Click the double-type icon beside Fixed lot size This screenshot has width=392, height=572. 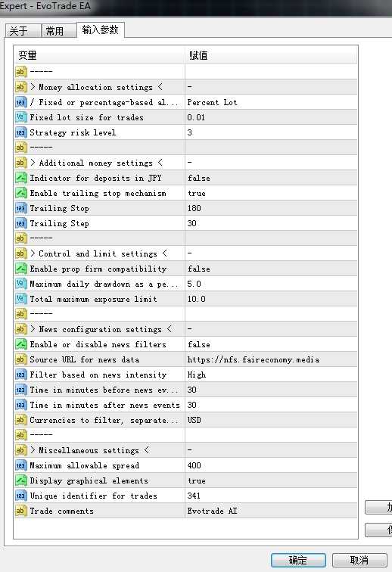[20, 117]
